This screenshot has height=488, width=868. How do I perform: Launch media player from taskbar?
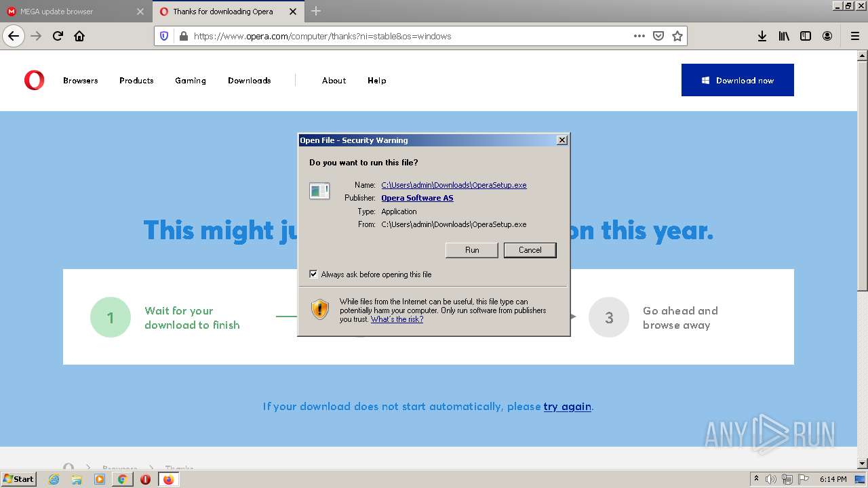click(x=100, y=479)
